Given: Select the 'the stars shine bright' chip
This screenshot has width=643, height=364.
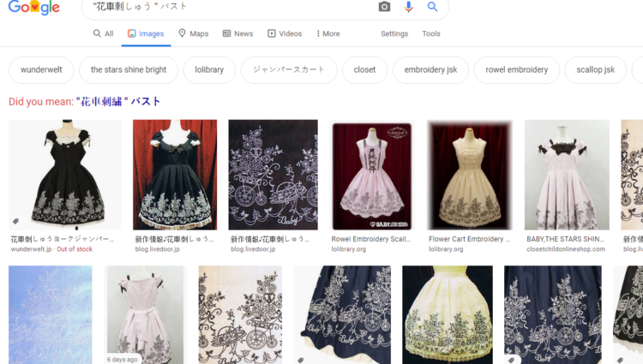Looking at the screenshot, I should point(129,70).
